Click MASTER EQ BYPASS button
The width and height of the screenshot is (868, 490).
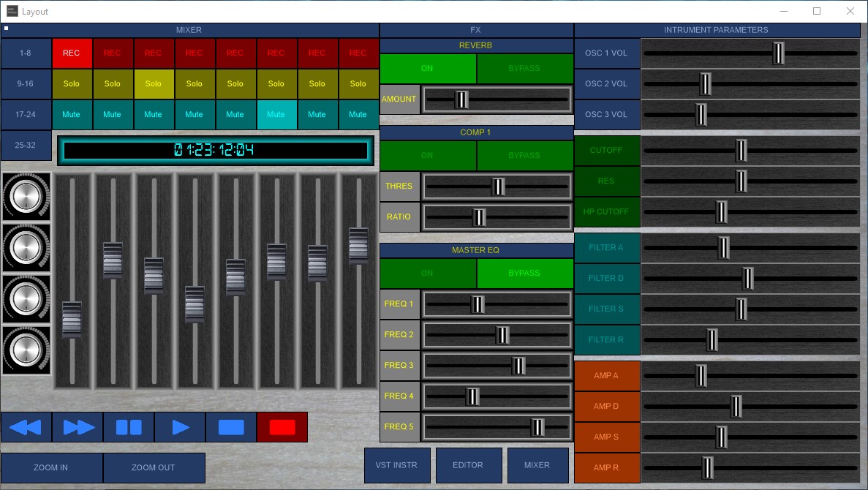pos(524,273)
